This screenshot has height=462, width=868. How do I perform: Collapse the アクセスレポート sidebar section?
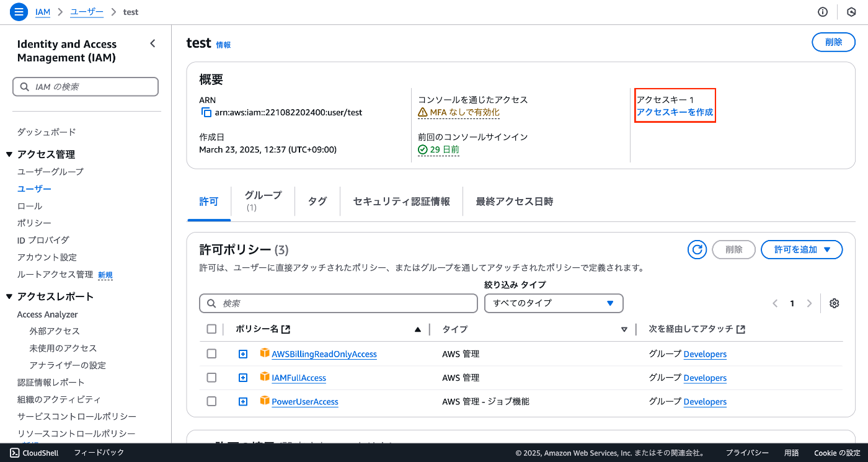(9, 296)
